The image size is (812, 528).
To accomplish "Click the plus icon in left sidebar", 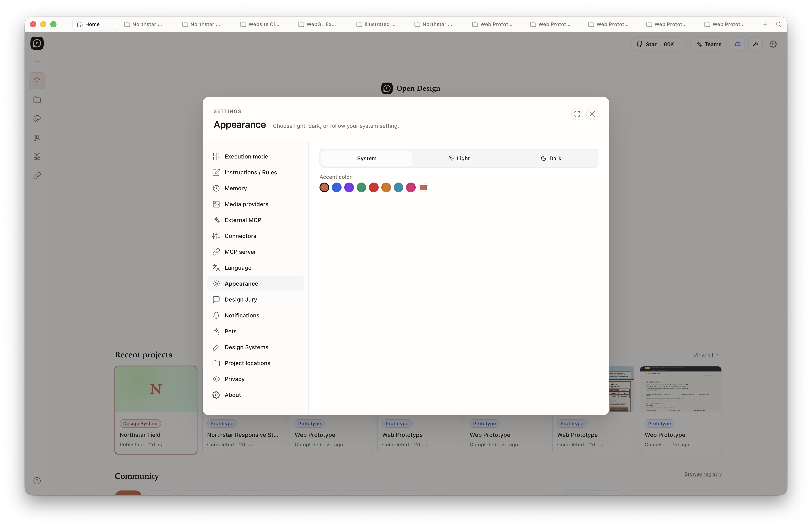I will [x=37, y=62].
